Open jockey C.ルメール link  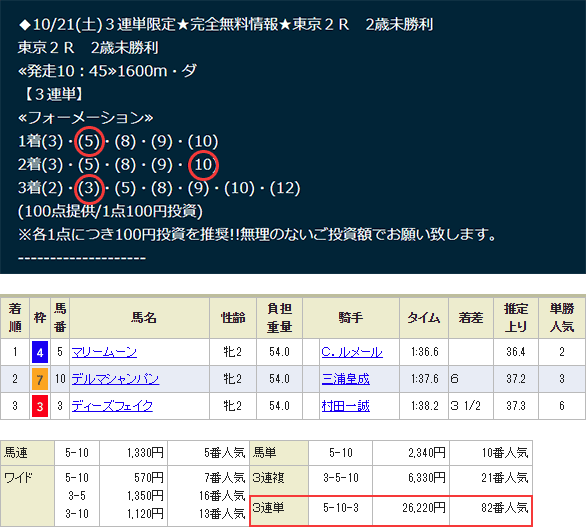(352, 352)
